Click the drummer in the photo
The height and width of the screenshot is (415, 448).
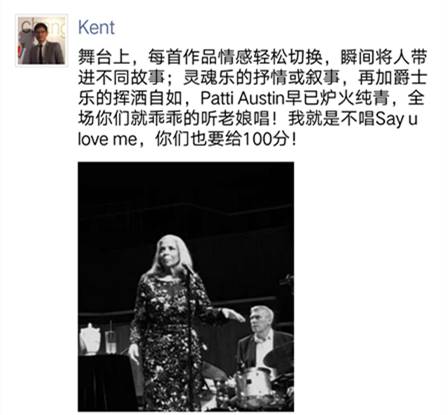[x=263, y=337]
